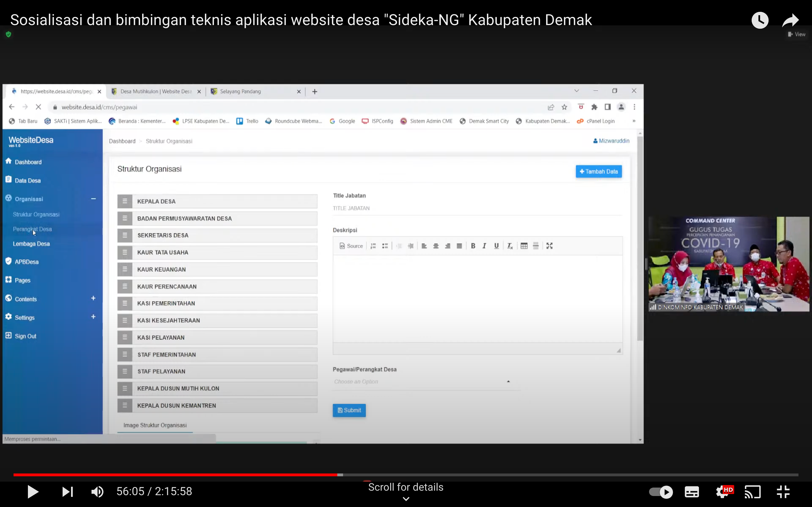
Task: Click the Tambah Data button
Action: (x=599, y=171)
